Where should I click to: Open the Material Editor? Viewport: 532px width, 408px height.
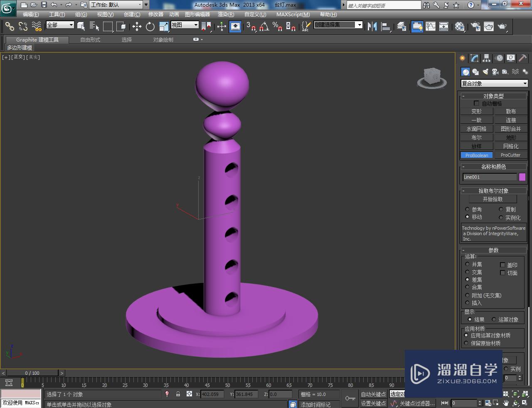[x=460, y=27]
